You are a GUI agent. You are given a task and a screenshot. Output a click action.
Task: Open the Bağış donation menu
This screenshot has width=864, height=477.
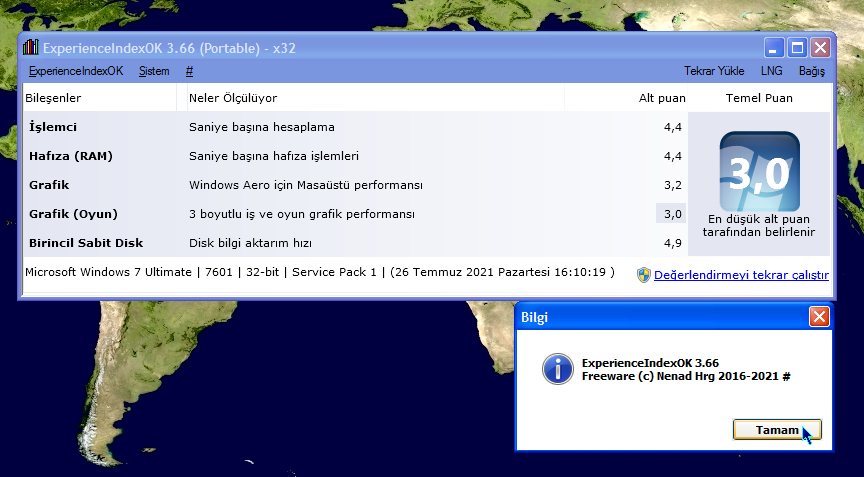(x=812, y=71)
